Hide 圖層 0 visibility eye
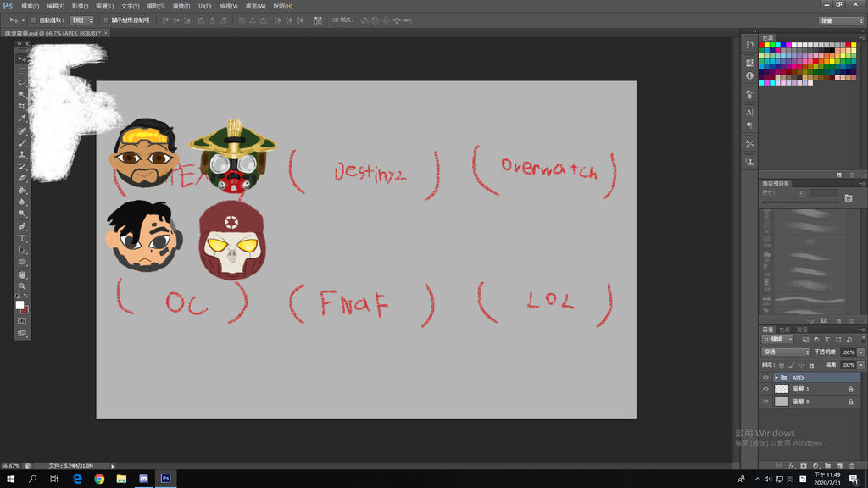Image resolution: width=868 pixels, height=488 pixels. (765, 402)
